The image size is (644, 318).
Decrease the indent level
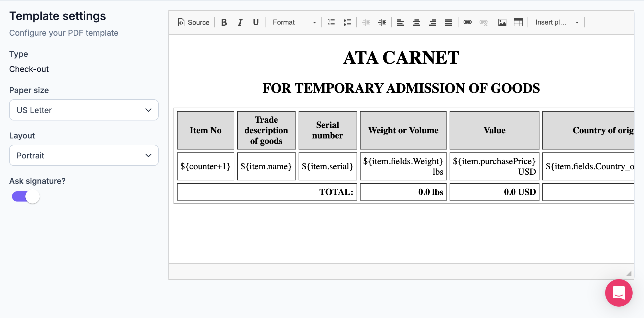[x=366, y=22]
